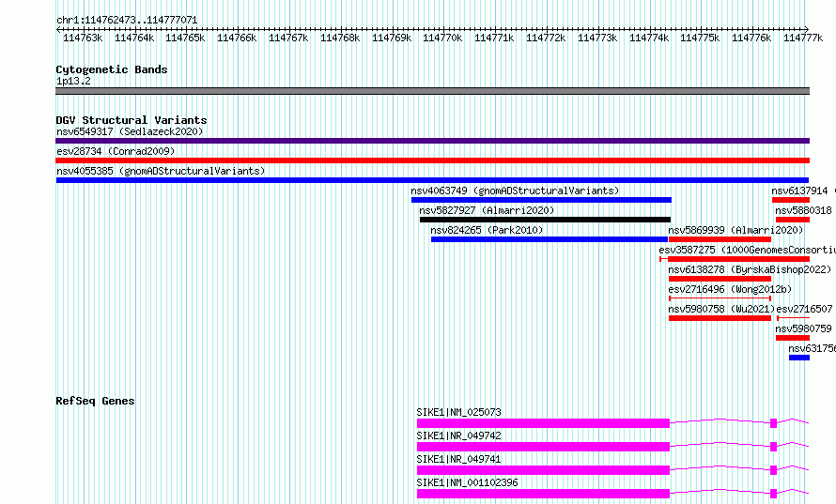Click the nsv5869939 (Almarri2020) label
The height and width of the screenshot is (504, 836).
pos(735,230)
